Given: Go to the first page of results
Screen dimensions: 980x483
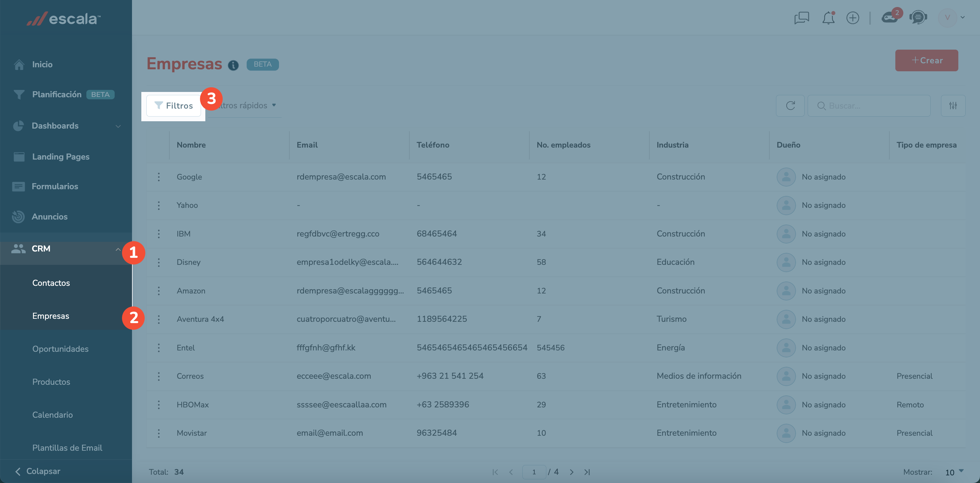Looking at the screenshot, I should pos(495,472).
